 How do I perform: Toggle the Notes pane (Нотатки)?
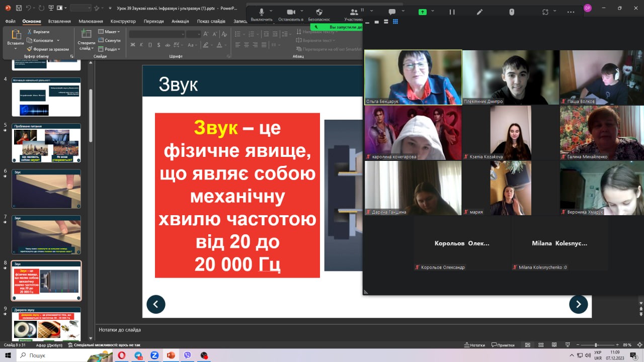click(474, 345)
